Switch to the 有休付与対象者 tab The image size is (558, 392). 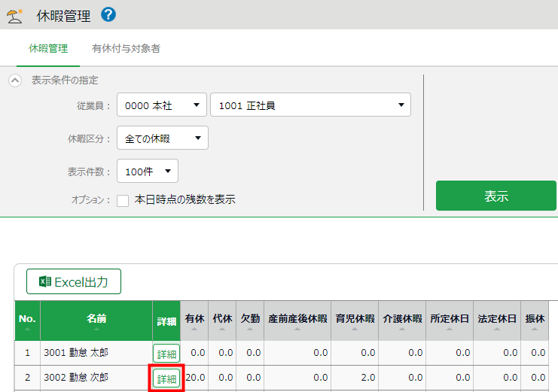[x=126, y=49]
